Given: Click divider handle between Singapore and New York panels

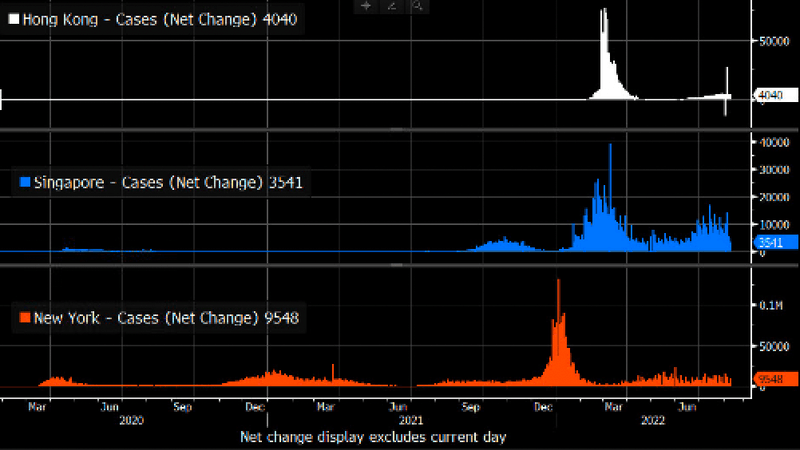Looking at the screenshot, I should point(400,264).
